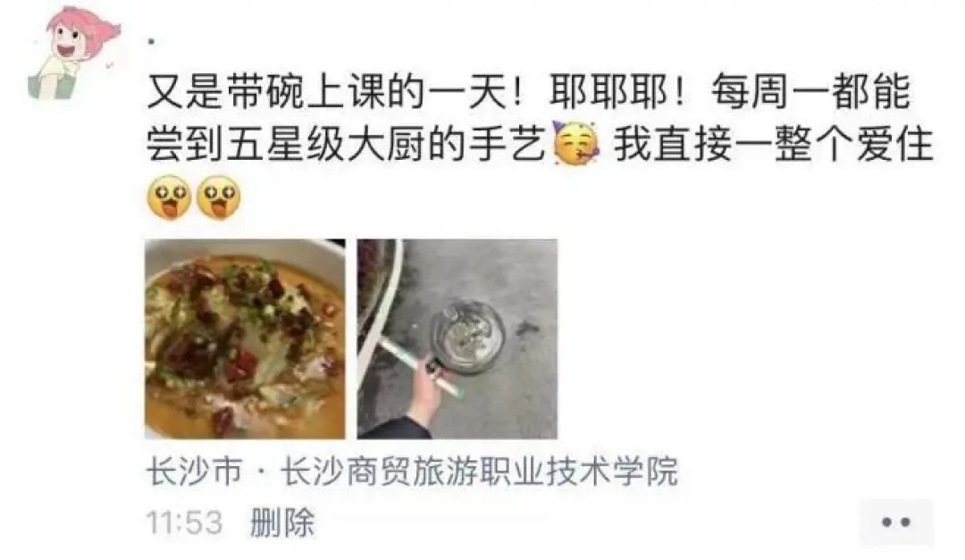Open the pink-haired cartoon avatar profile
This screenshot has height=560, width=965.
point(72,53)
